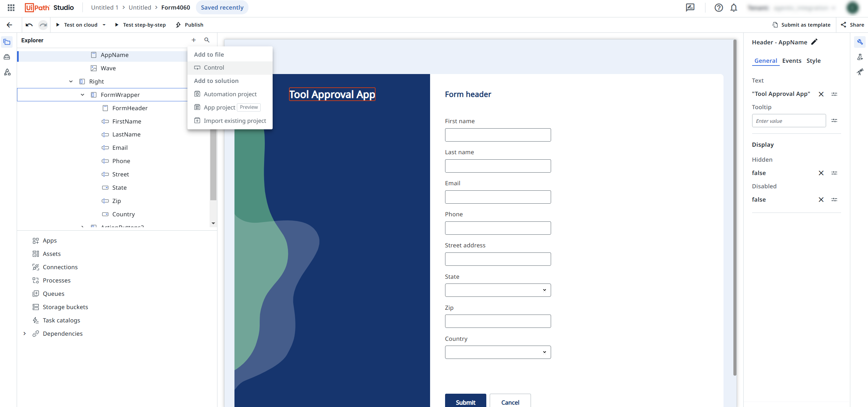Run Test on cloud
Screen dimensions: 868x407
tap(77, 25)
